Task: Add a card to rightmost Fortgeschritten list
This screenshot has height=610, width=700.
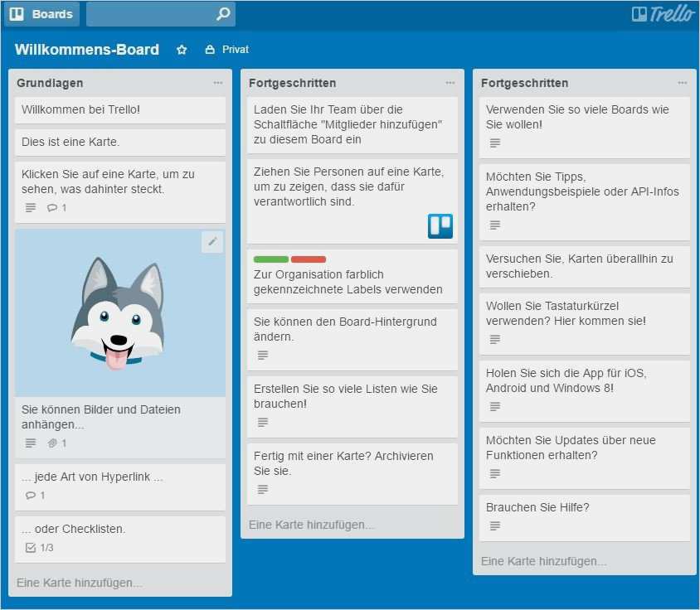Action: point(543,561)
